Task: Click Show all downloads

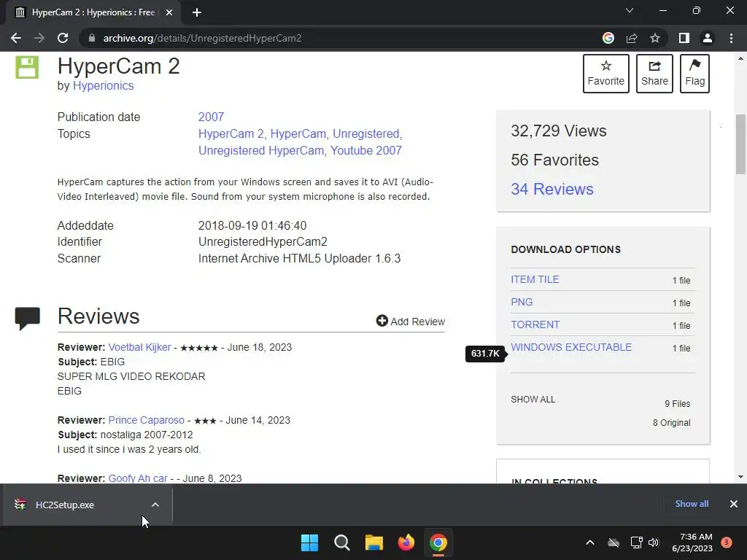Action: click(x=692, y=504)
